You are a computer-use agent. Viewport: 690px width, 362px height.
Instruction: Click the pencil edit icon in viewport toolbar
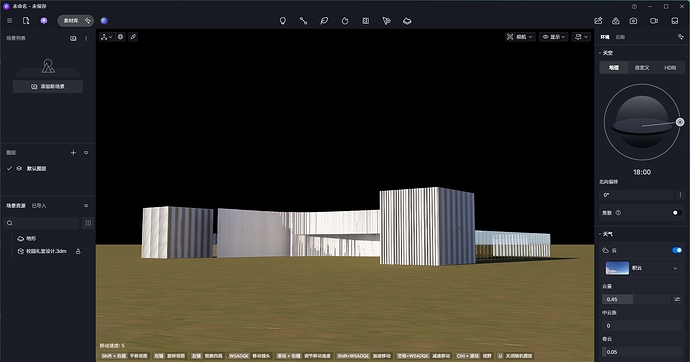click(x=133, y=37)
